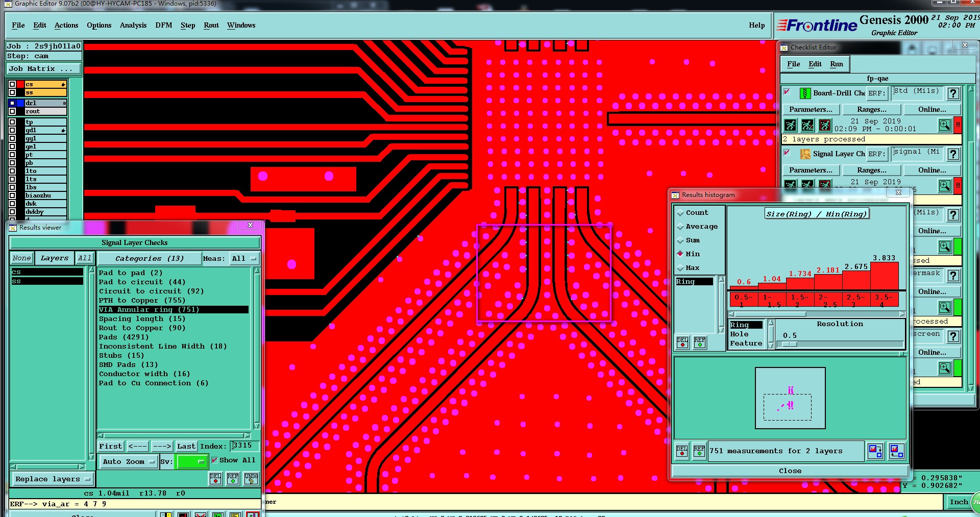980x517 pixels.
Task: Click third run-profile icon in Board-Drill Checks row
Action: point(825,125)
